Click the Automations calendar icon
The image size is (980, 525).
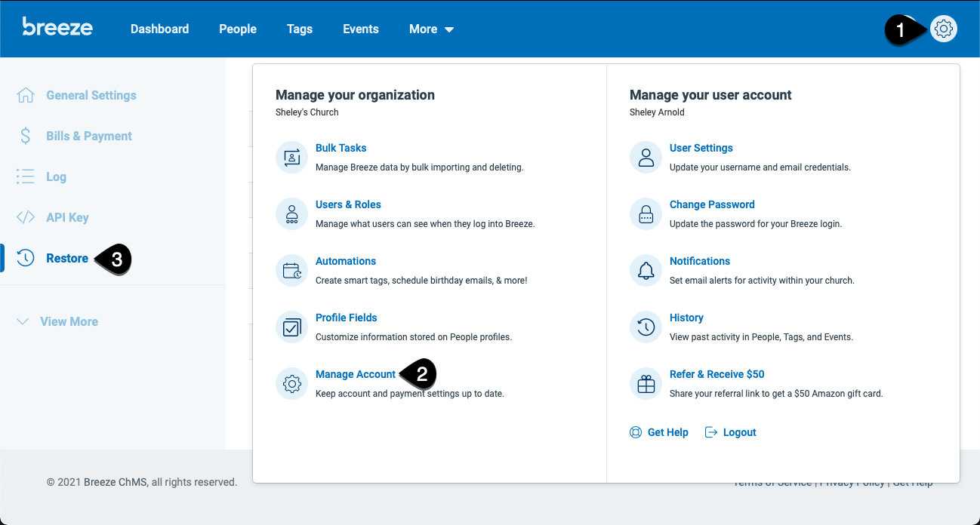[x=291, y=271]
